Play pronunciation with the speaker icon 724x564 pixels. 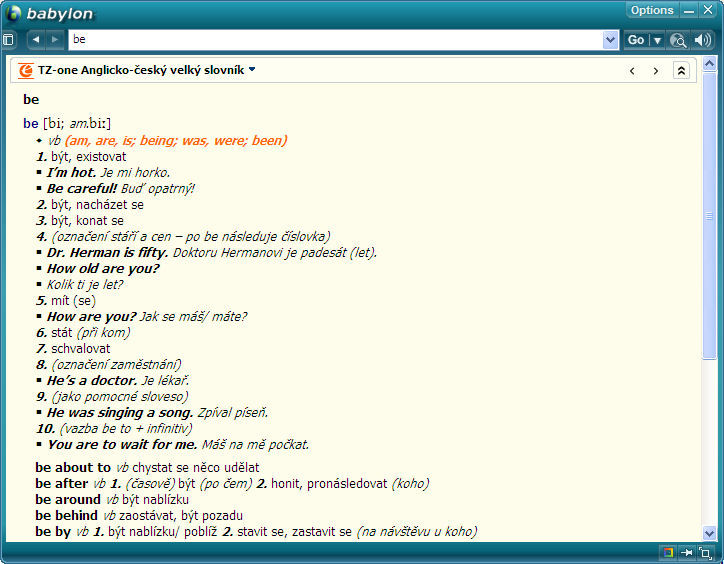tap(703, 40)
